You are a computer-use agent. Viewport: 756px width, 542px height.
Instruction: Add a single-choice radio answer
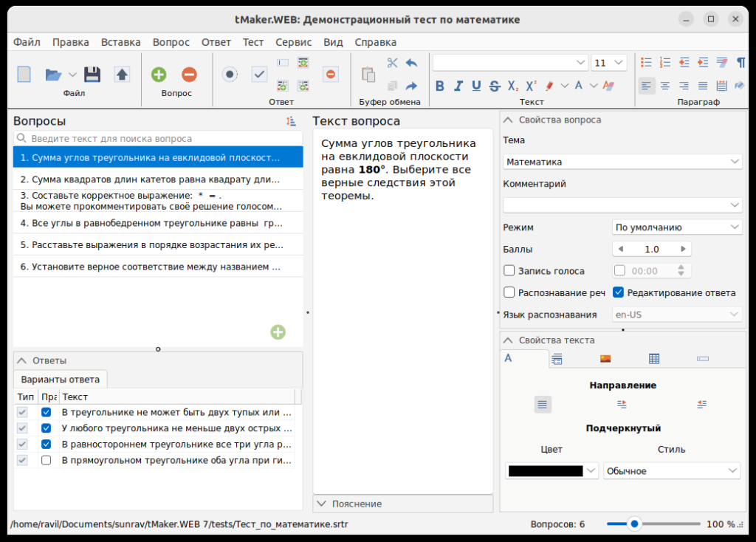click(x=230, y=75)
